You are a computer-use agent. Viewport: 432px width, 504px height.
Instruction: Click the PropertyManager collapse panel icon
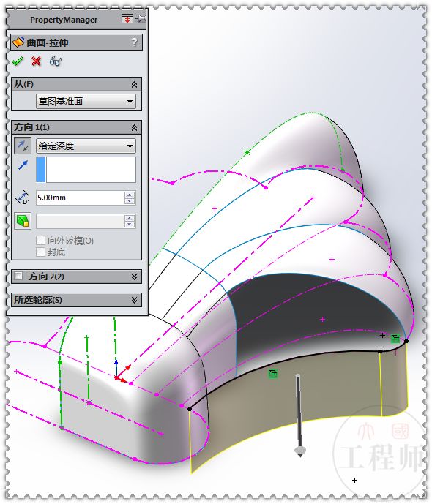pyautogui.click(x=127, y=19)
